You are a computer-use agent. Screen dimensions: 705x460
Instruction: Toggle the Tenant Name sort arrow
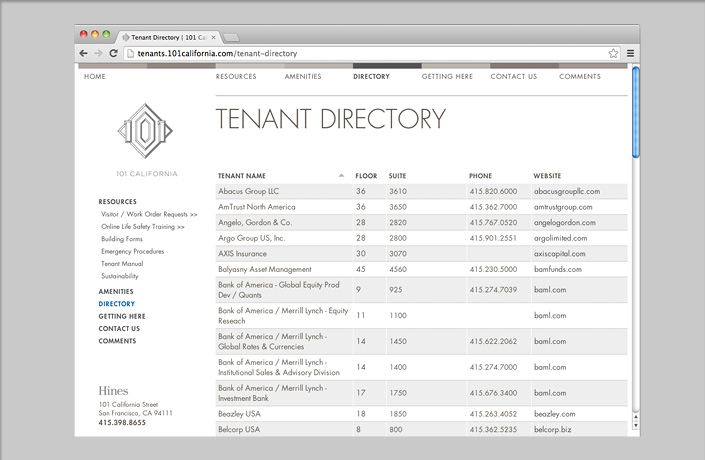click(x=342, y=176)
